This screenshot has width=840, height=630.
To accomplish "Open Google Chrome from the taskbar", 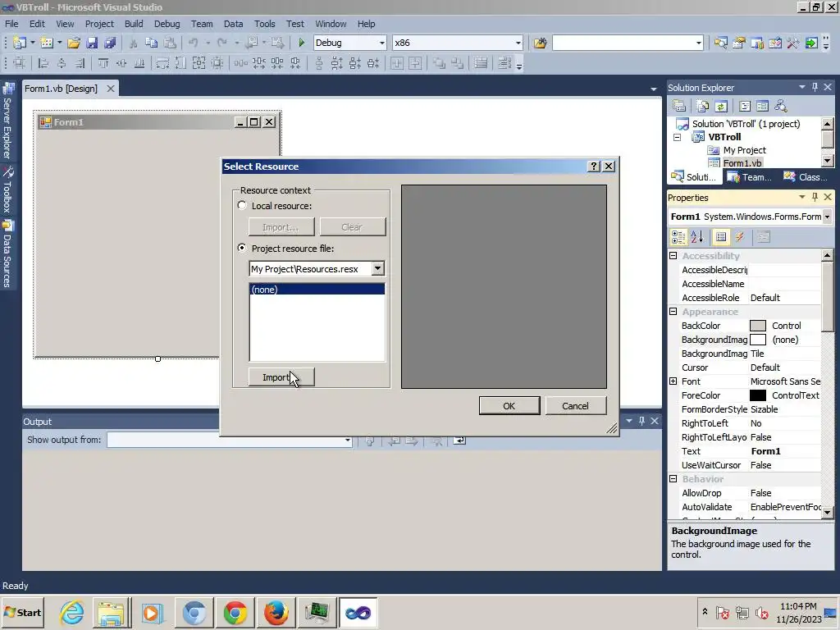I will pos(235,612).
